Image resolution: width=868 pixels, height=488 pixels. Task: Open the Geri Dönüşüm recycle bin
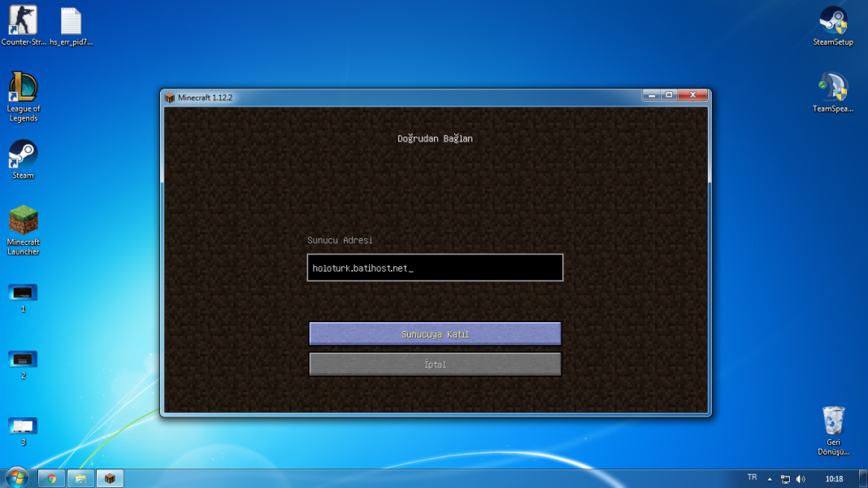coord(833,431)
